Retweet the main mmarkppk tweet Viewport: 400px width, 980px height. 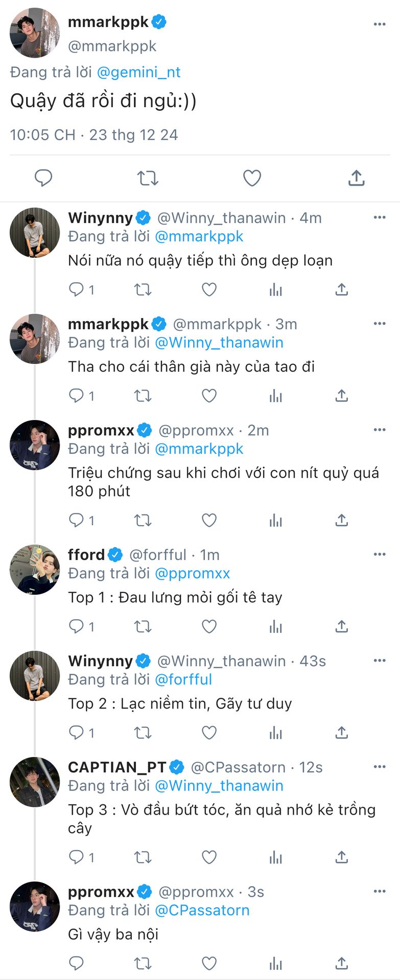[148, 178]
